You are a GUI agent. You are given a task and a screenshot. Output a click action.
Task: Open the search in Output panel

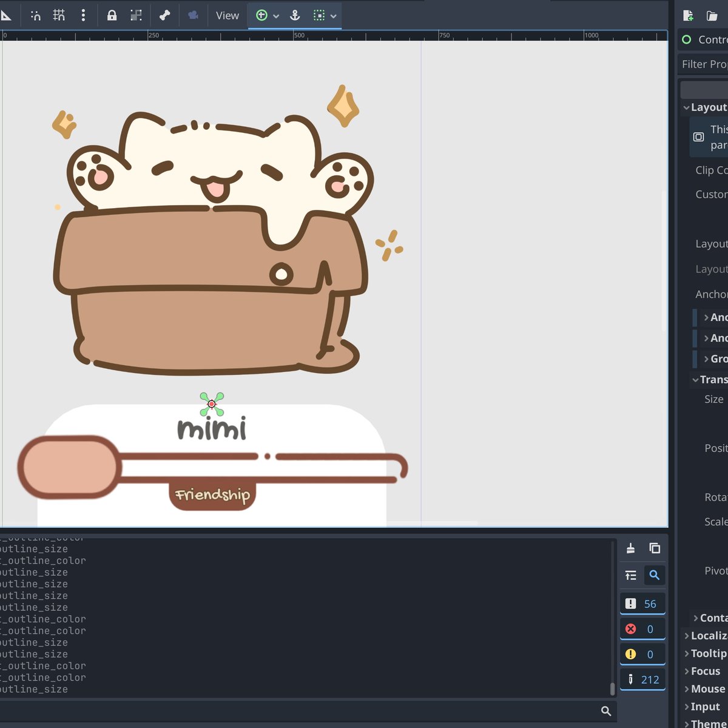point(655,575)
